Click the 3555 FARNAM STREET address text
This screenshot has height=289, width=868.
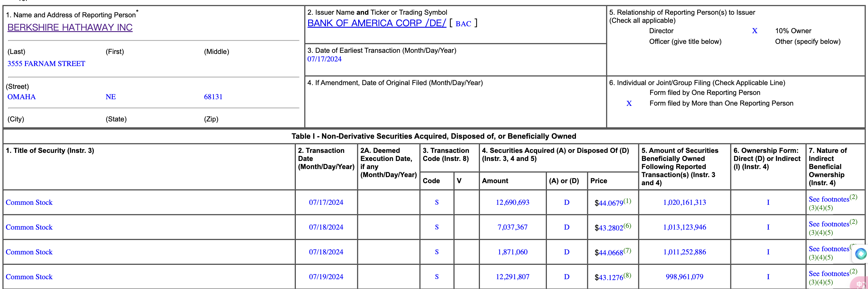point(46,64)
